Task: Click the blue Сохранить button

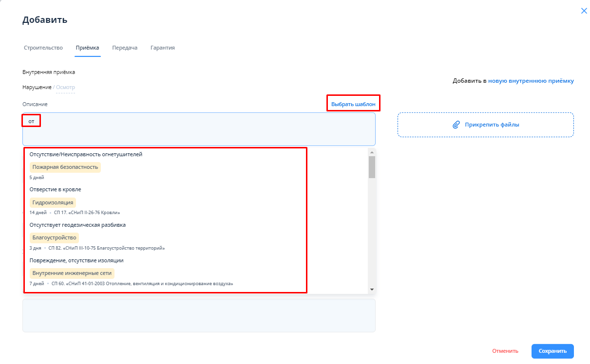Action: pyautogui.click(x=552, y=351)
